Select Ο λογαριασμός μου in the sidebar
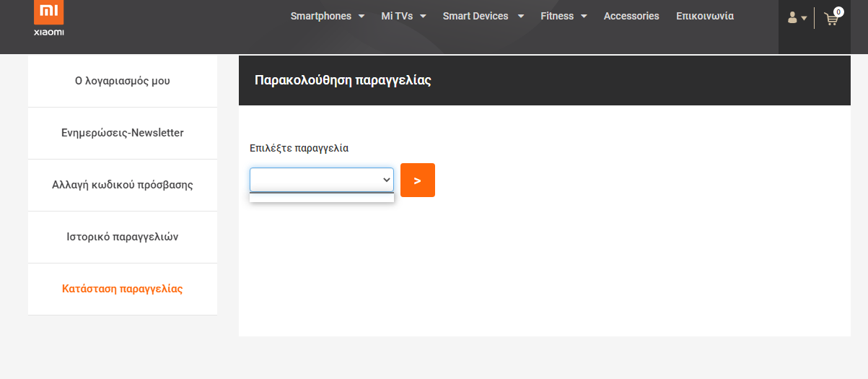Viewport: 868px width, 379px height. click(x=123, y=81)
